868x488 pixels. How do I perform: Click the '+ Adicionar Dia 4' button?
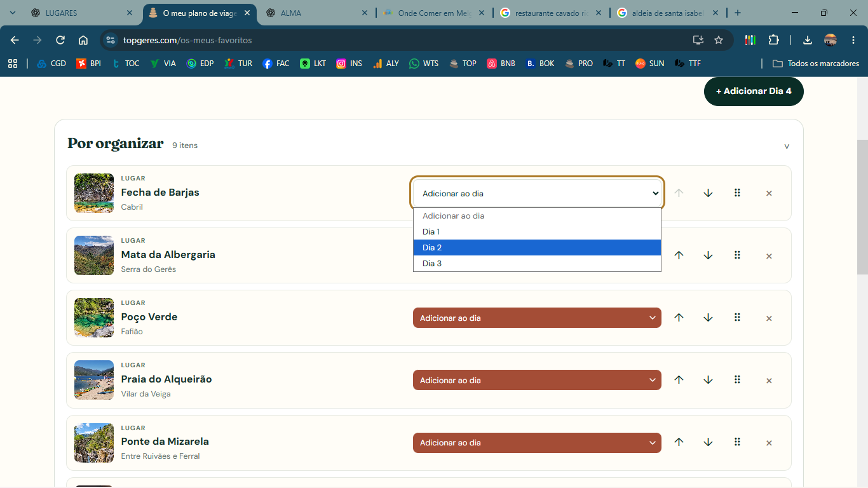point(754,91)
